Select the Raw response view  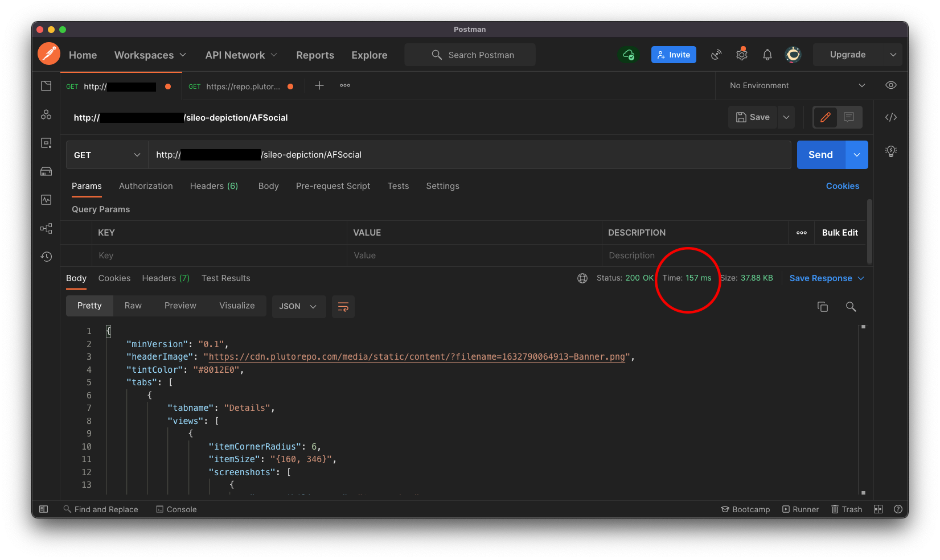click(x=133, y=306)
